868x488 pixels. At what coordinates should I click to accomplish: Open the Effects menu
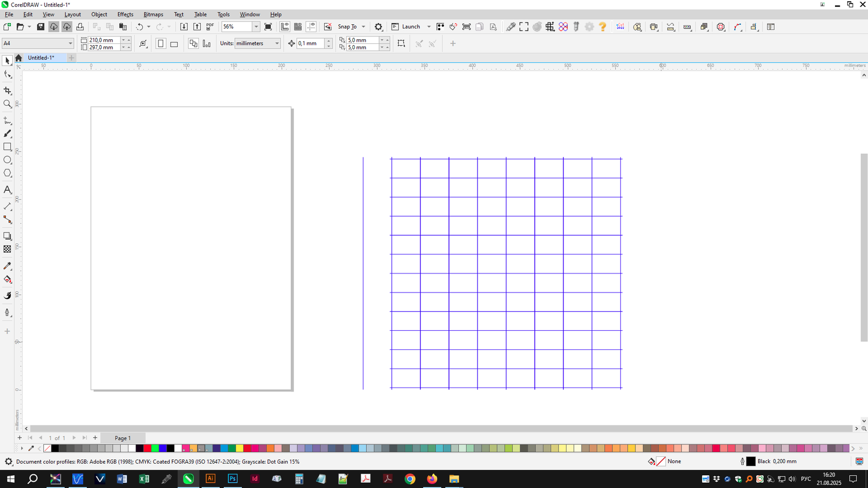125,14
